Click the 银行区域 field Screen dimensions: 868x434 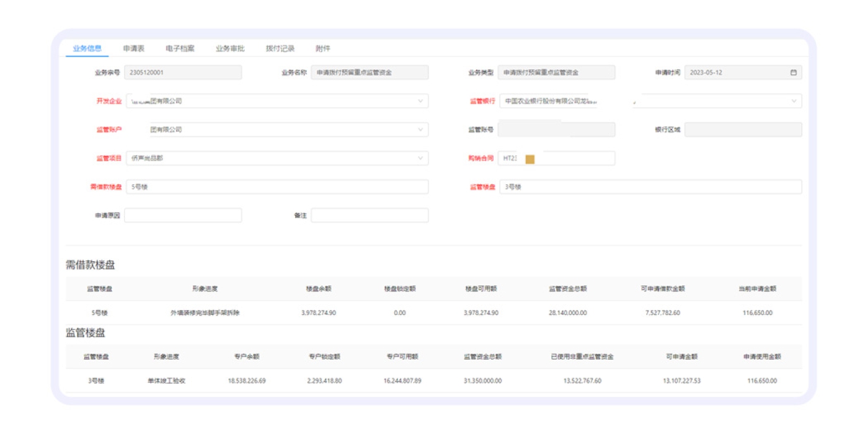[743, 130]
